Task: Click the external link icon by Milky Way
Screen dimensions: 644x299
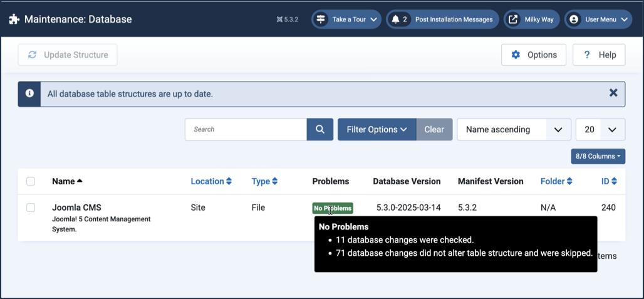Action: click(x=513, y=19)
